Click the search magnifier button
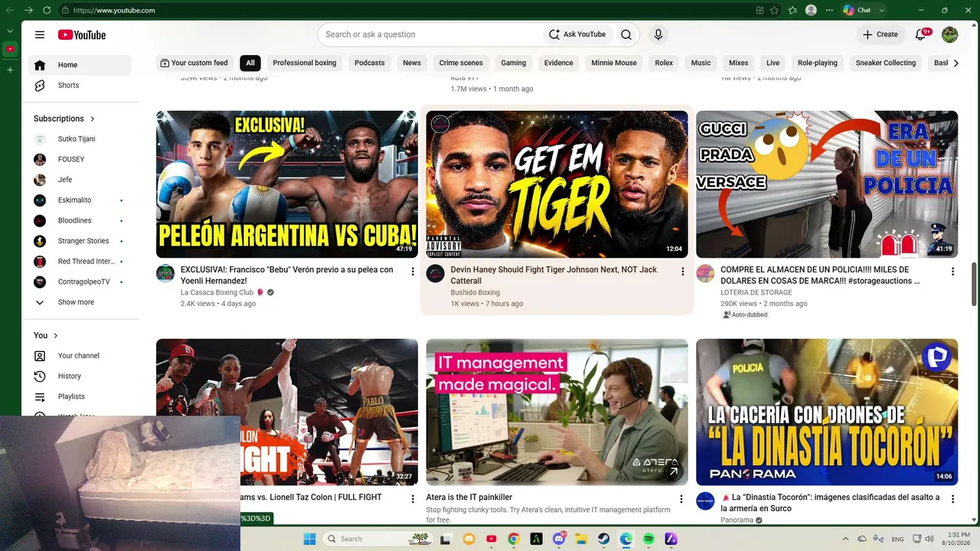This screenshot has width=980, height=551. (626, 34)
